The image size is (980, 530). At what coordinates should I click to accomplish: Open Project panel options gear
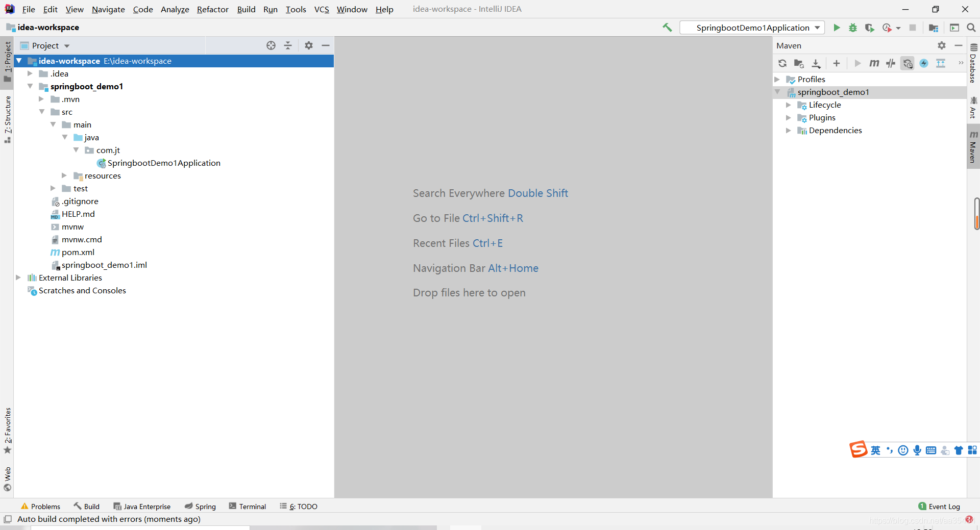pos(309,45)
